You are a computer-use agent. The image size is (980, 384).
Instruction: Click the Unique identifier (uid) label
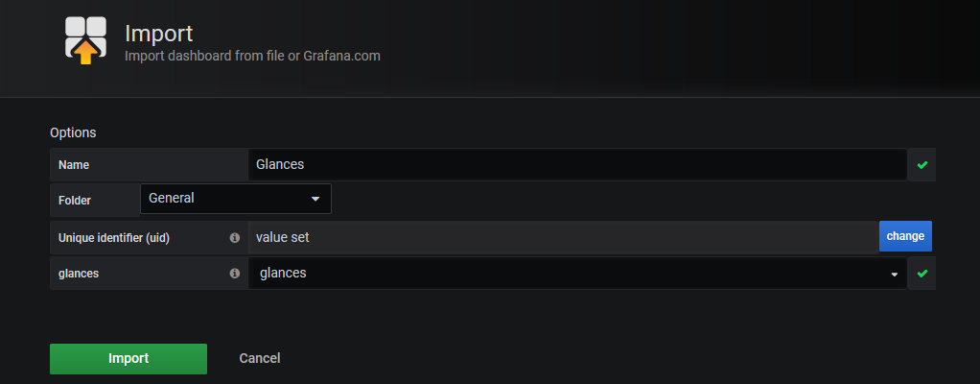coord(114,237)
